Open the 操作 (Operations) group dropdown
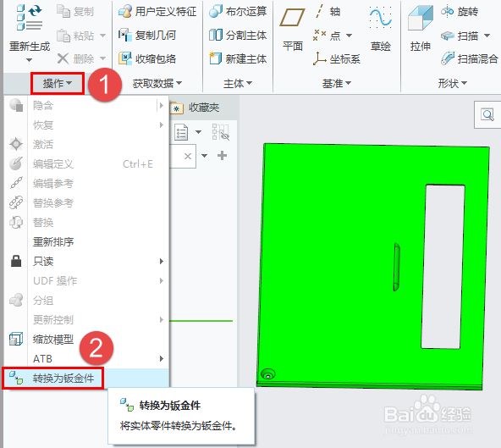 pyautogui.click(x=58, y=84)
